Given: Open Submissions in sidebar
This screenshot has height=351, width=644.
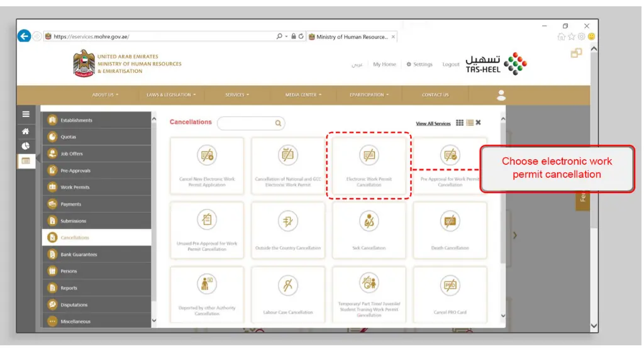Looking at the screenshot, I should pos(96,221).
